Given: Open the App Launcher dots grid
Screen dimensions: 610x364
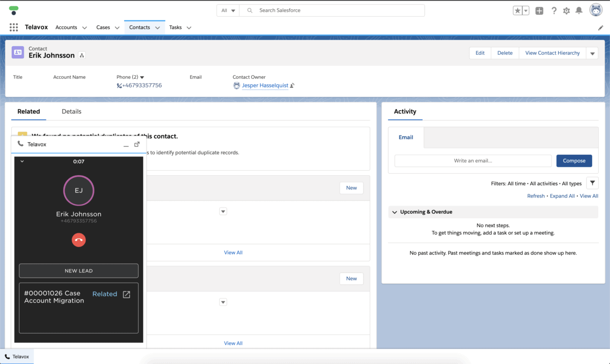Looking at the screenshot, I should [14, 27].
